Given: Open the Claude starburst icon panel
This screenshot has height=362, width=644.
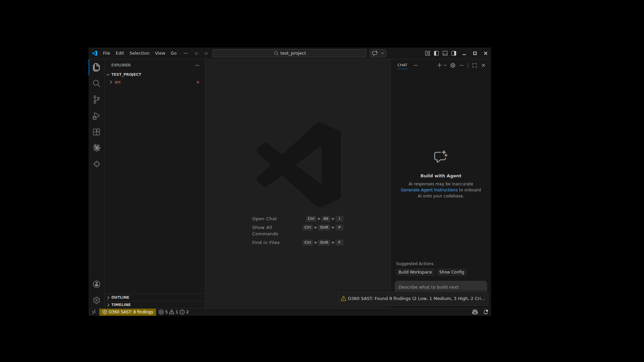Looking at the screenshot, I should (96, 148).
